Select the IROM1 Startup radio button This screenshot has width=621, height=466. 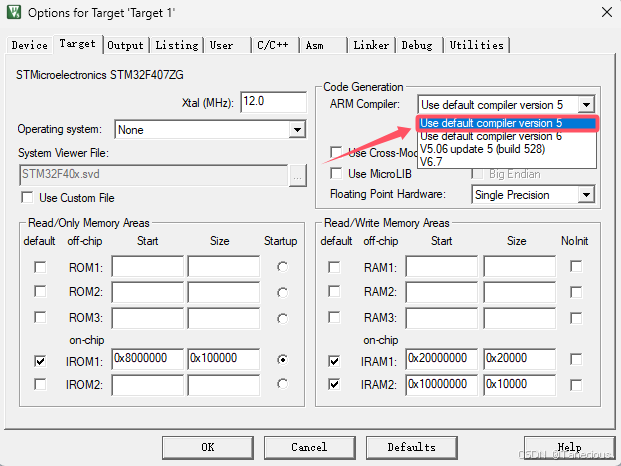[282, 360]
